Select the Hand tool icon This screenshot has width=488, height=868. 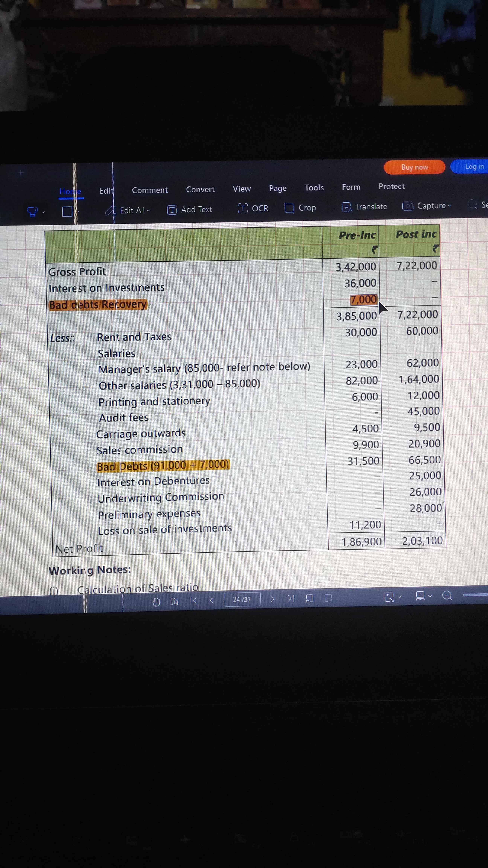point(156,602)
